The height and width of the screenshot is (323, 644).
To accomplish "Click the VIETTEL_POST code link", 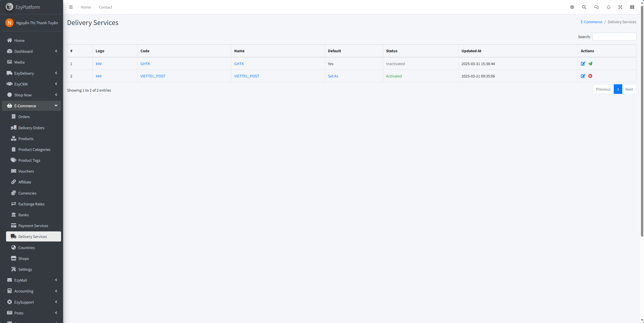I will (153, 76).
